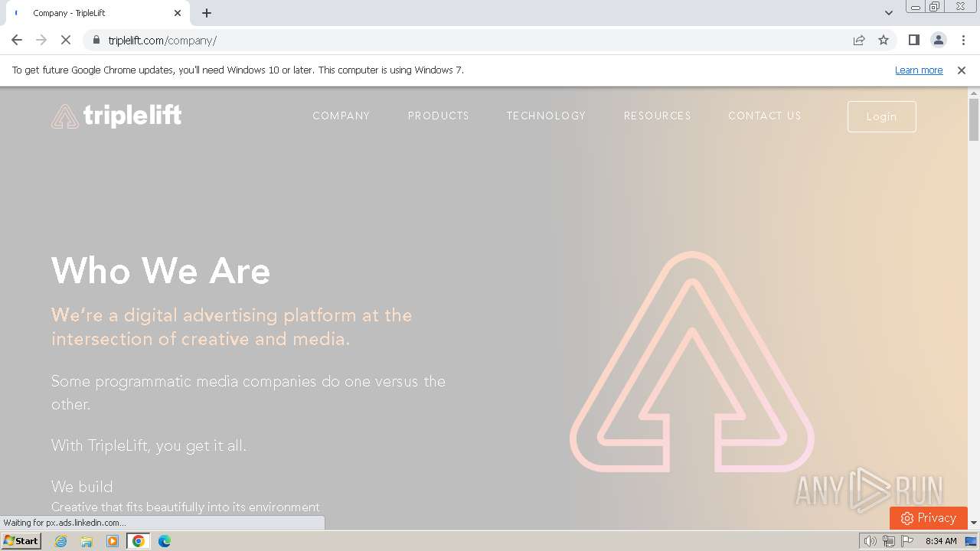This screenshot has height=551, width=980.
Task: Open the COMPANY navigation menu
Action: (341, 116)
